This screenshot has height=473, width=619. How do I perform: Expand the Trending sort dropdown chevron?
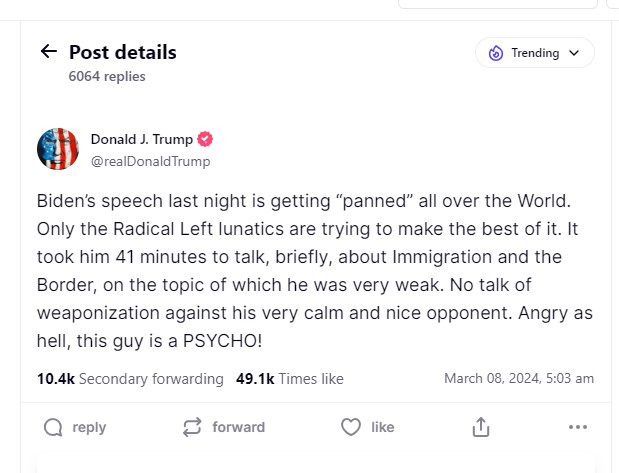coord(573,53)
